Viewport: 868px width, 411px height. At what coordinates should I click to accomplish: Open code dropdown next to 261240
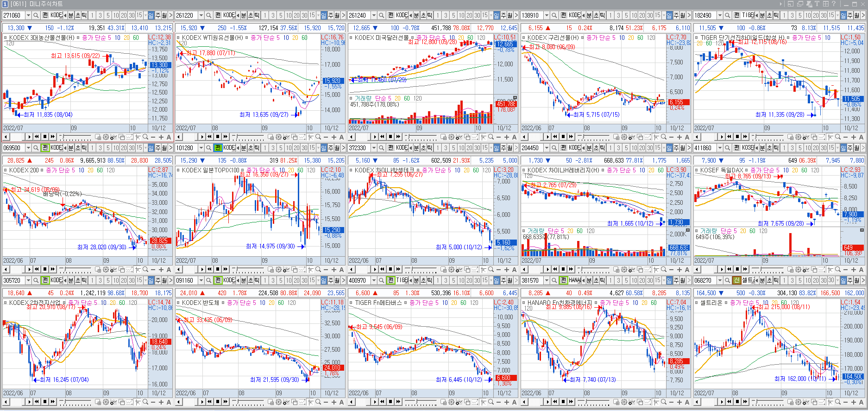(374, 15)
